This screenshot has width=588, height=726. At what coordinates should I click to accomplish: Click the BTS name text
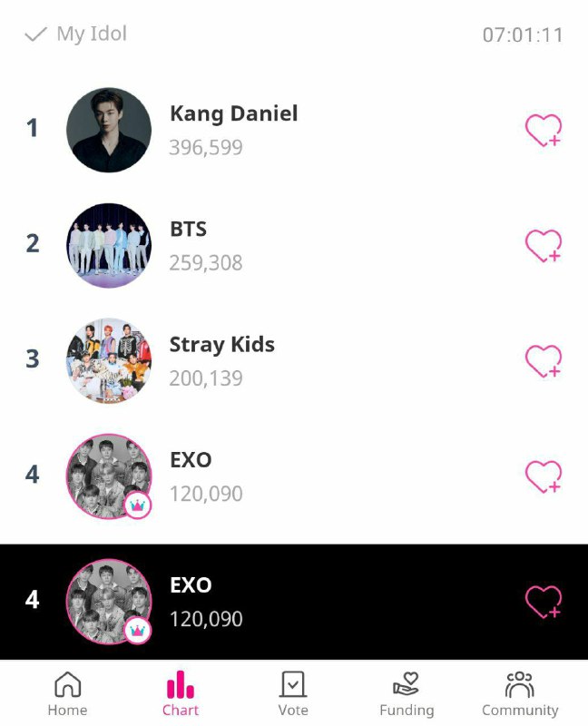tap(189, 230)
